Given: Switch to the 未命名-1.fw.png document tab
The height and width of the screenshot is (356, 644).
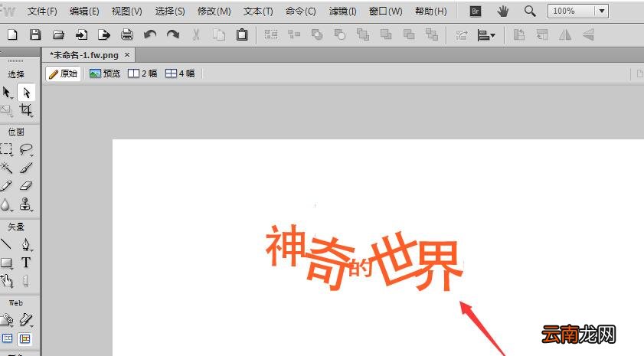Looking at the screenshot, I should (x=84, y=55).
